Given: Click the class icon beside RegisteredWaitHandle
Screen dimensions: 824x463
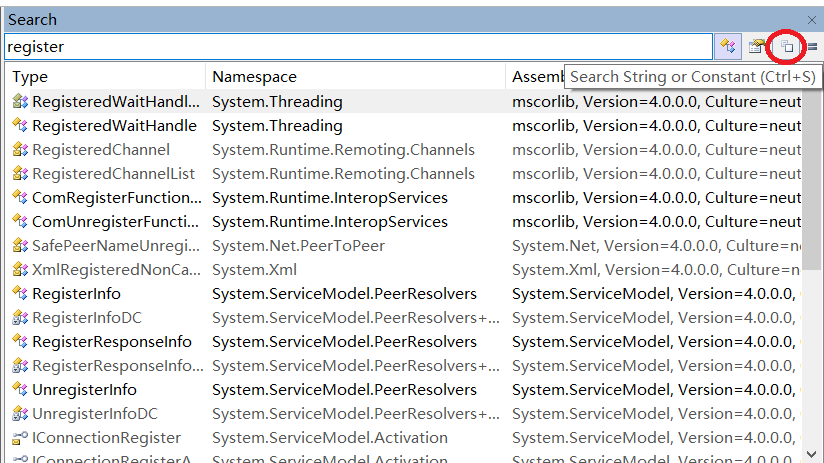Looking at the screenshot, I should click(19, 126).
